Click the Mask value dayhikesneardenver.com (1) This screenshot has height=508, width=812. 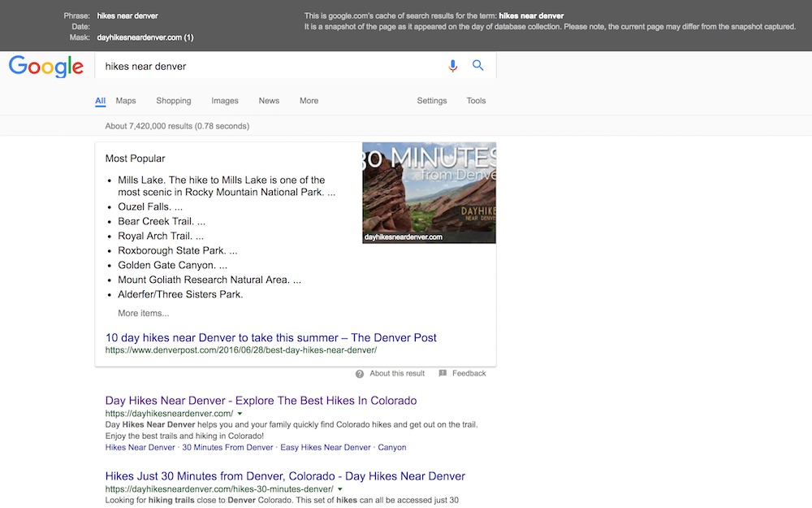pyautogui.click(x=145, y=37)
